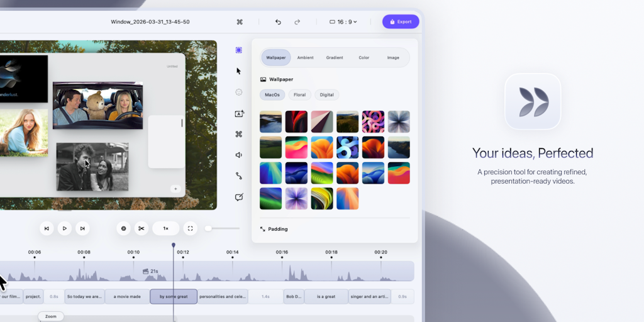The image size is (644, 322).
Task: Select the "Bob D..." caption segment
Action: (294, 297)
